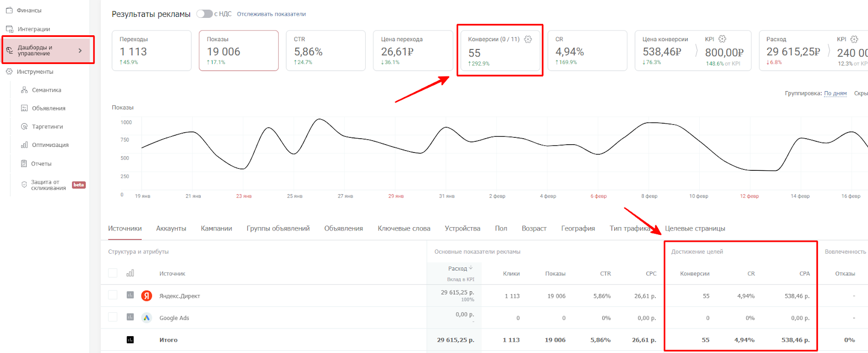Click the Яндекс.Директ source logo
This screenshot has height=353, width=868.
[x=146, y=296]
